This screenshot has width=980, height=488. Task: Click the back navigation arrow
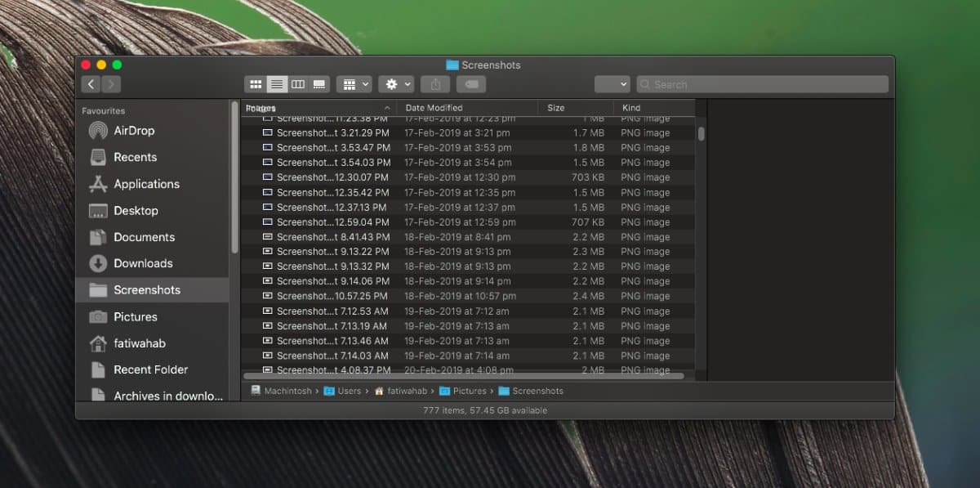[91, 83]
